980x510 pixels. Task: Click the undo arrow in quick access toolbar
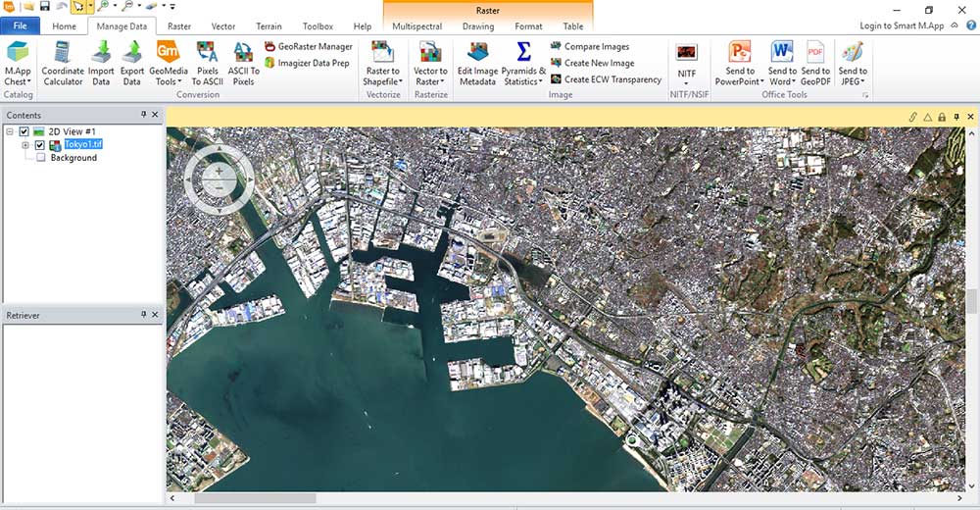tap(61, 7)
